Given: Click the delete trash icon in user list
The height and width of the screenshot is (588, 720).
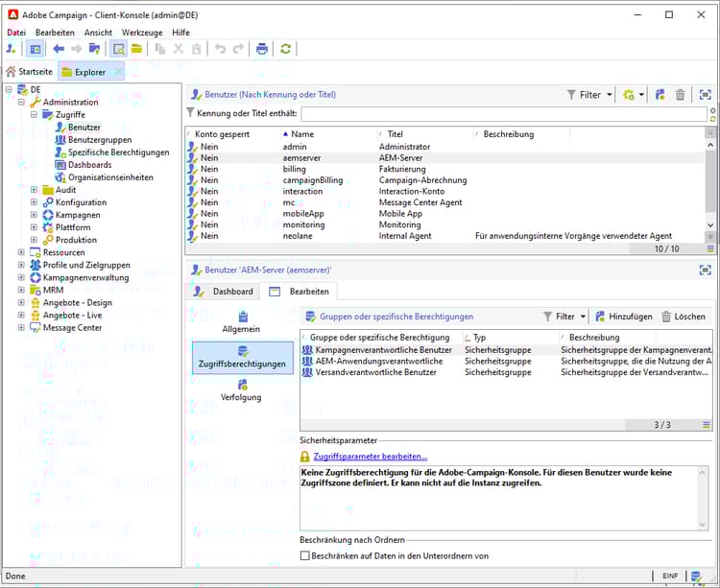Looking at the screenshot, I should (x=681, y=94).
